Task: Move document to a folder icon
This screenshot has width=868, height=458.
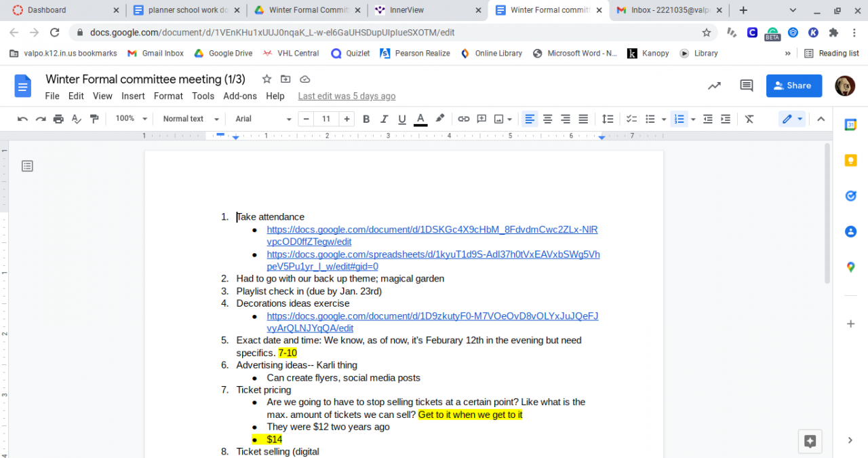Action: coord(285,79)
